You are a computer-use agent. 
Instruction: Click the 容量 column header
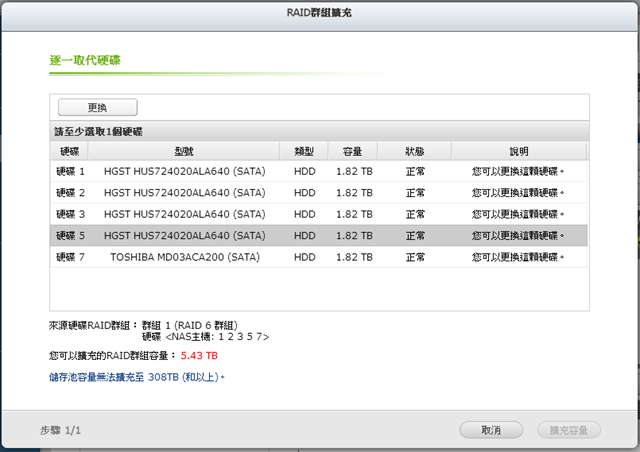353,151
